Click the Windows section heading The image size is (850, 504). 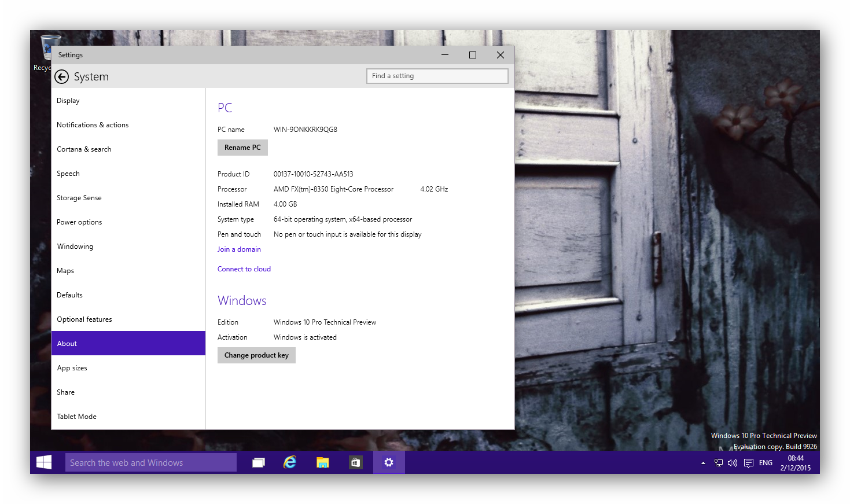[x=242, y=301]
